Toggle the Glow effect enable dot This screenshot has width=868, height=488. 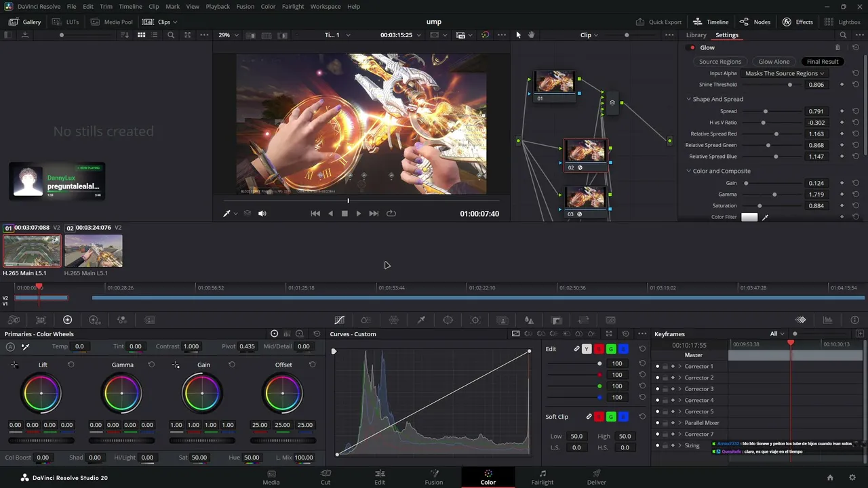pos(692,47)
